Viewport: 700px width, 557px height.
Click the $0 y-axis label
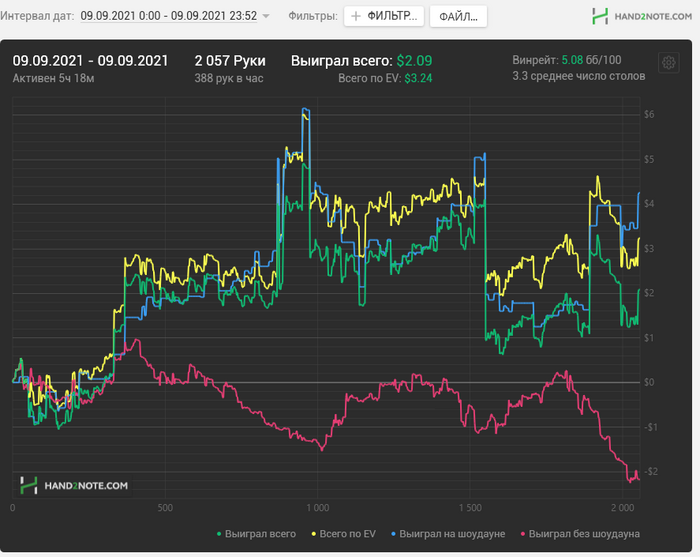click(x=649, y=382)
